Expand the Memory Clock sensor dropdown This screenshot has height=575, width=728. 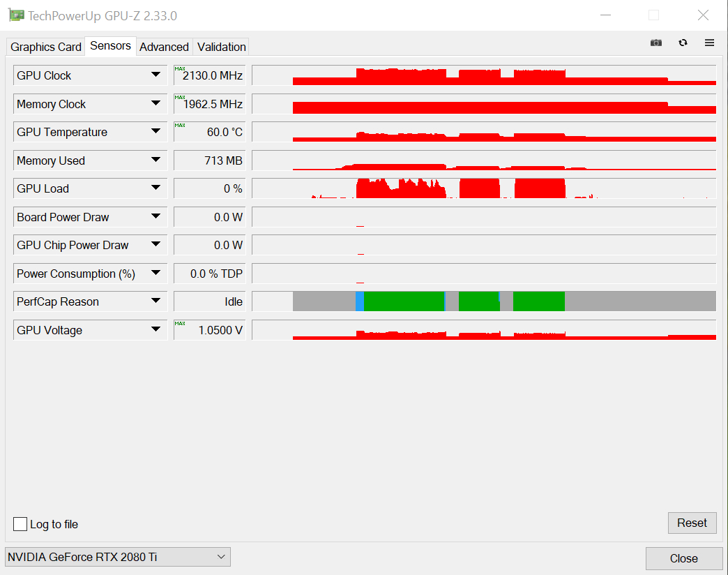click(x=156, y=103)
